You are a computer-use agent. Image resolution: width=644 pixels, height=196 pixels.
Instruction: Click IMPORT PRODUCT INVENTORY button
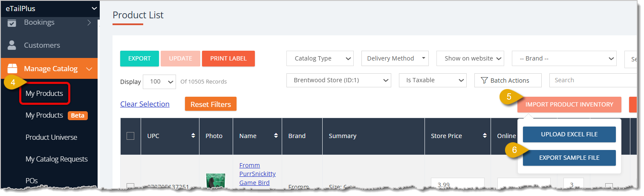[x=569, y=104]
